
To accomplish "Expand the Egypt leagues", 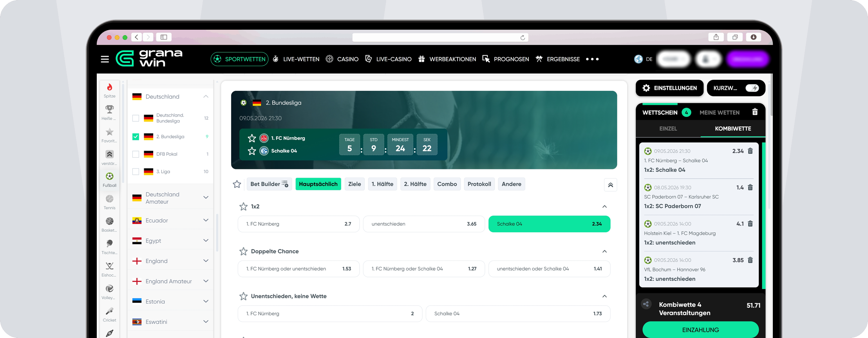I will [x=206, y=241].
